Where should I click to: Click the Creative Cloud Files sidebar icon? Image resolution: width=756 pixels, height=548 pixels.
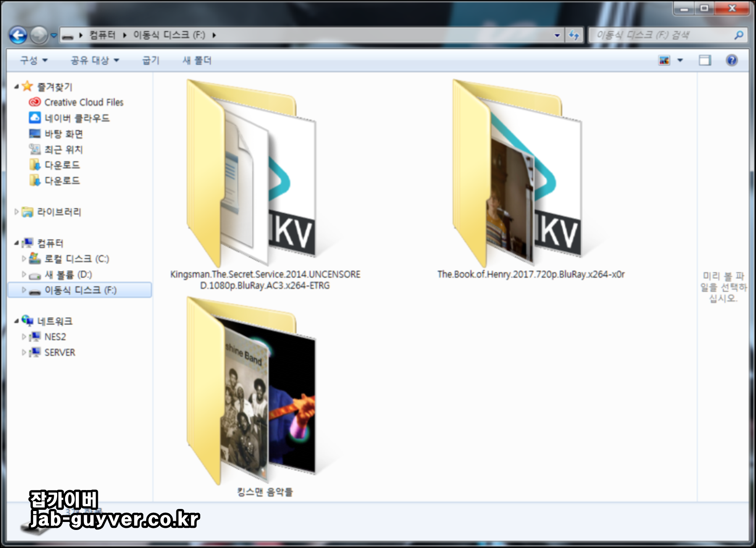[34, 102]
